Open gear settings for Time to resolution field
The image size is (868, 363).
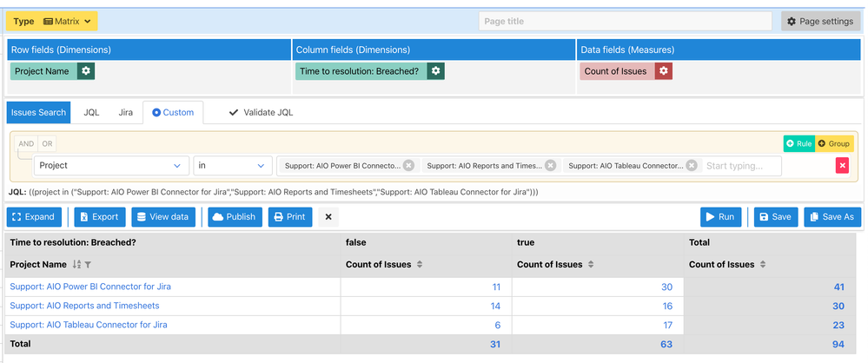(435, 71)
